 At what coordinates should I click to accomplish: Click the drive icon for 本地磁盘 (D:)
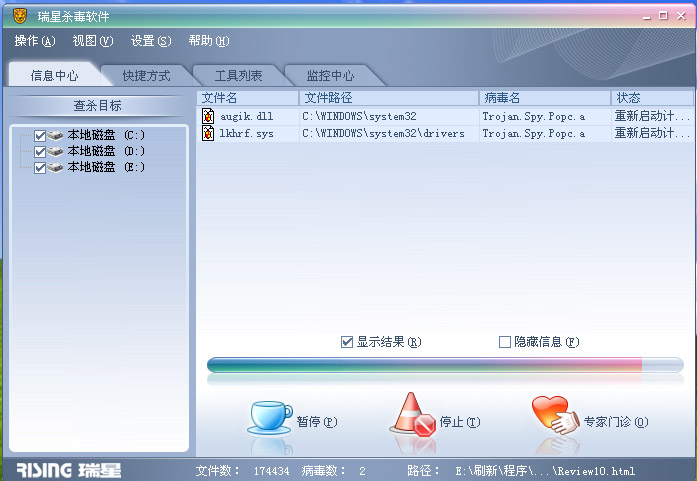coord(56,151)
